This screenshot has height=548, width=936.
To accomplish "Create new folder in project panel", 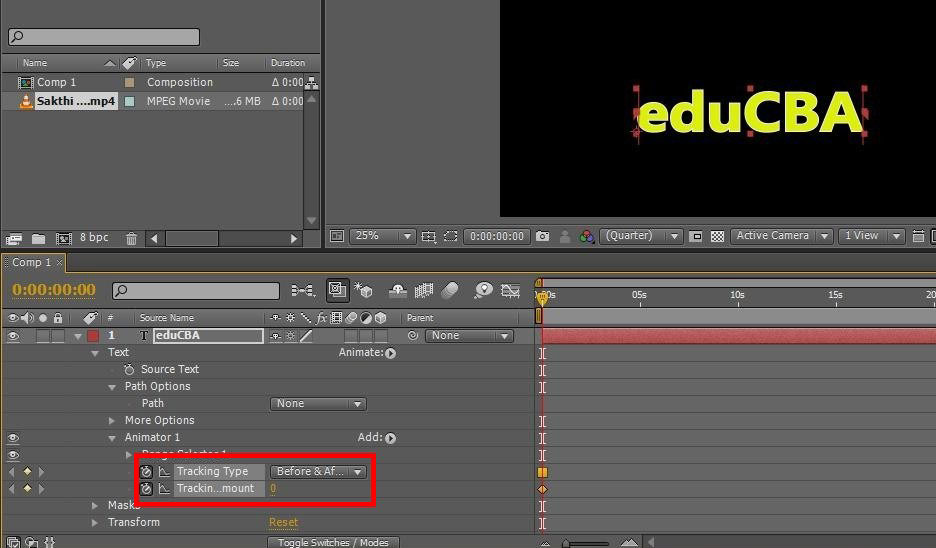I will (39, 239).
